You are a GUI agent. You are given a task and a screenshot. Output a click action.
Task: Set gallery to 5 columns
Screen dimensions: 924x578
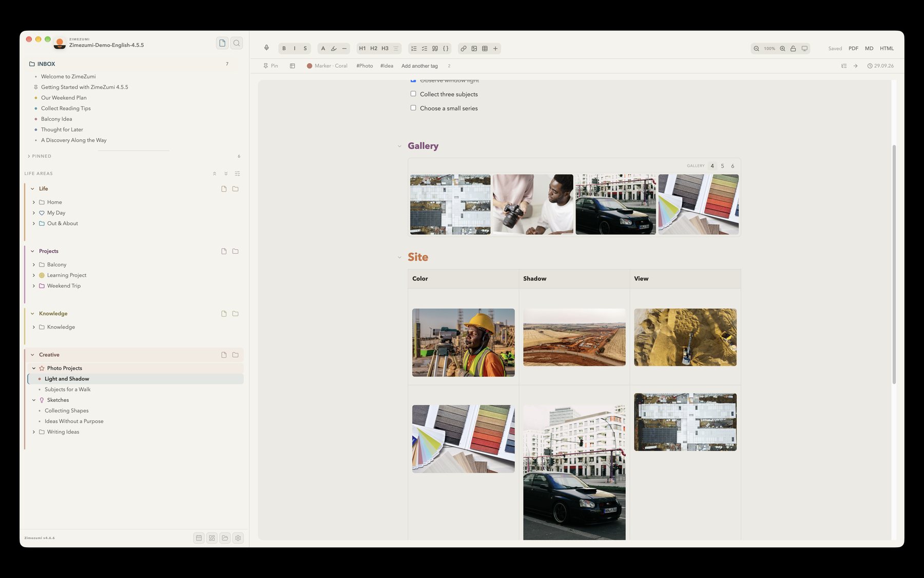click(x=722, y=166)
